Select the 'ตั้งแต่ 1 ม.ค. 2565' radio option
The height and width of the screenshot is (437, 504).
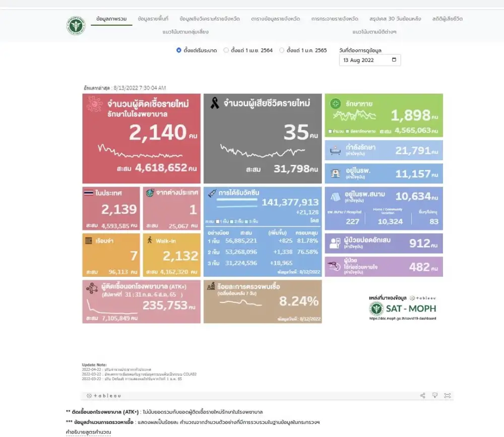282,50
